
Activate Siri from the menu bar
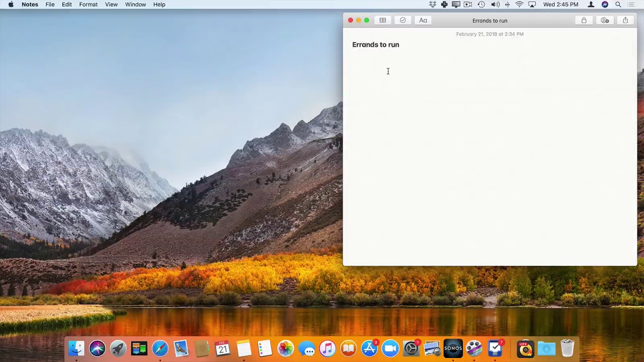pyautogui.click(x=605, y=5)
